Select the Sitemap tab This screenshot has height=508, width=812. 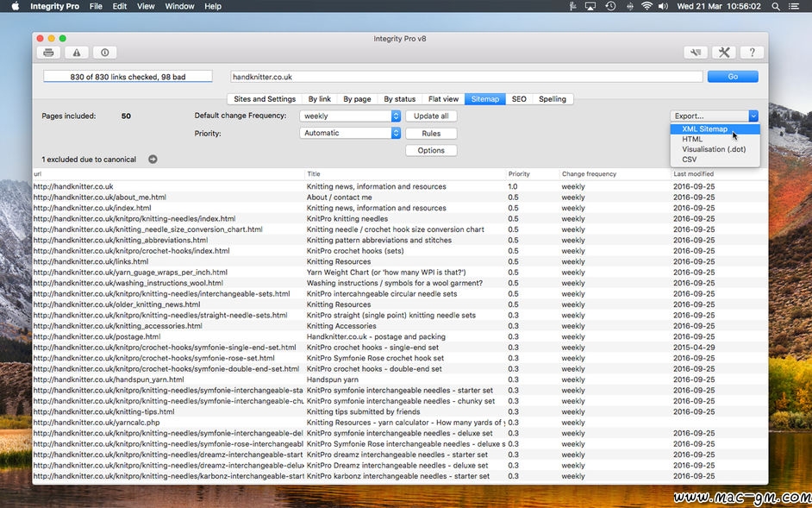pyautogui.click(x=485, y=99)
